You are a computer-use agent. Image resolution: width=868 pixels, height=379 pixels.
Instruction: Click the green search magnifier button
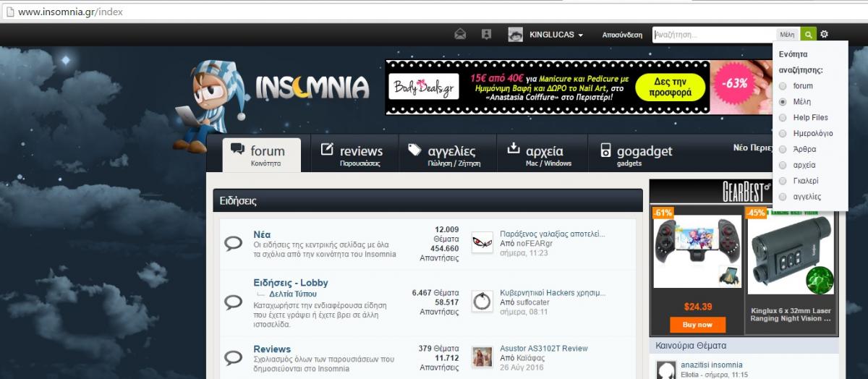coord(808,34)
